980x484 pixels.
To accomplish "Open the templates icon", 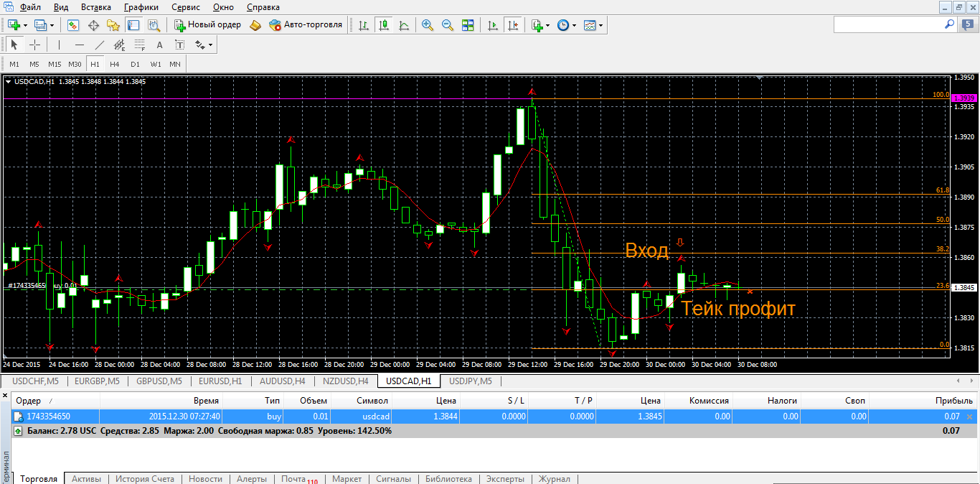I will point(590,25).
